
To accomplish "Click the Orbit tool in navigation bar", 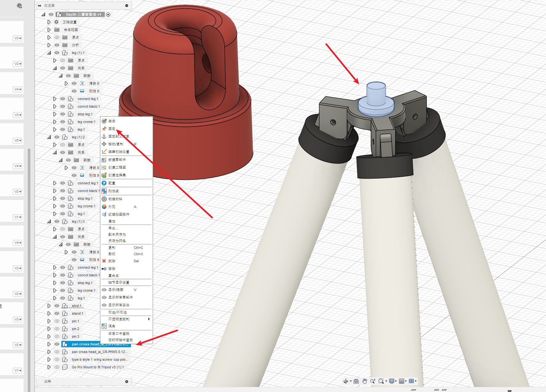I will tap(345, 381).
